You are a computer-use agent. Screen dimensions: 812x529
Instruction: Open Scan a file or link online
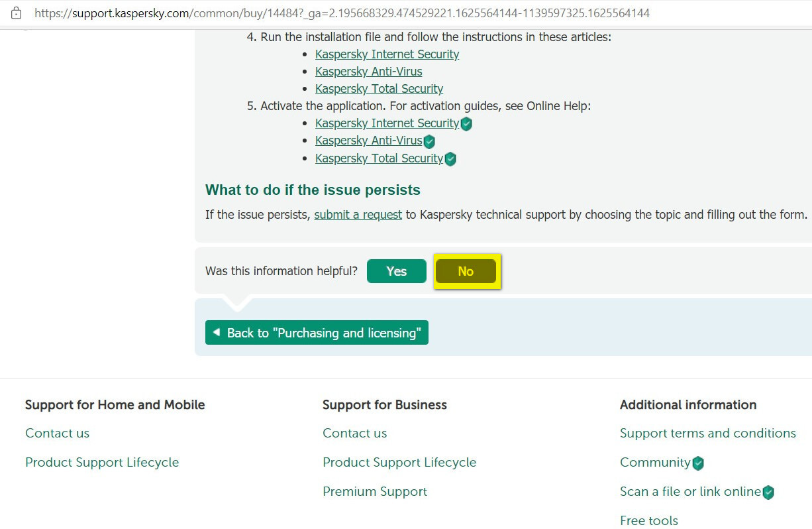click(x=690, y=491)
